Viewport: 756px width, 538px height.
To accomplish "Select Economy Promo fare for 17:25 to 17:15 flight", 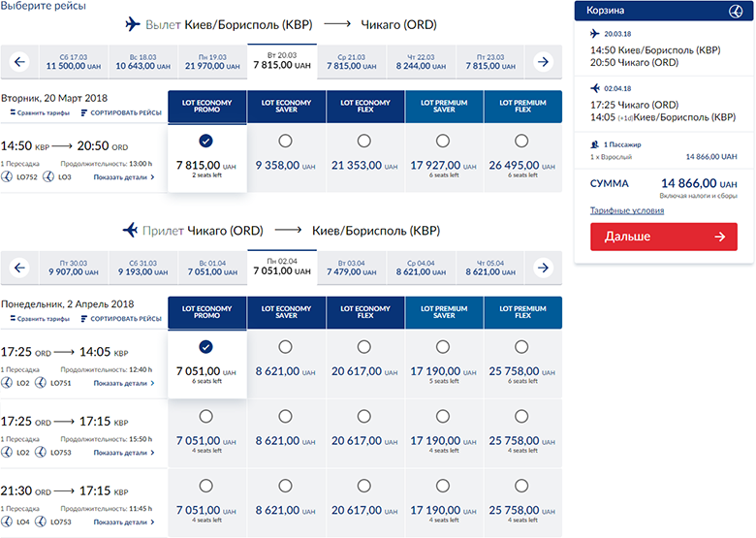I will click(x=205, y=416).
